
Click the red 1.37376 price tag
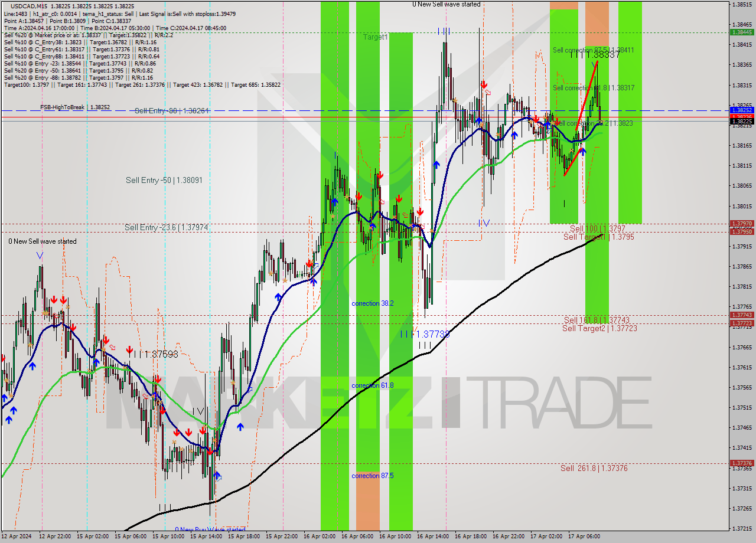742,463
